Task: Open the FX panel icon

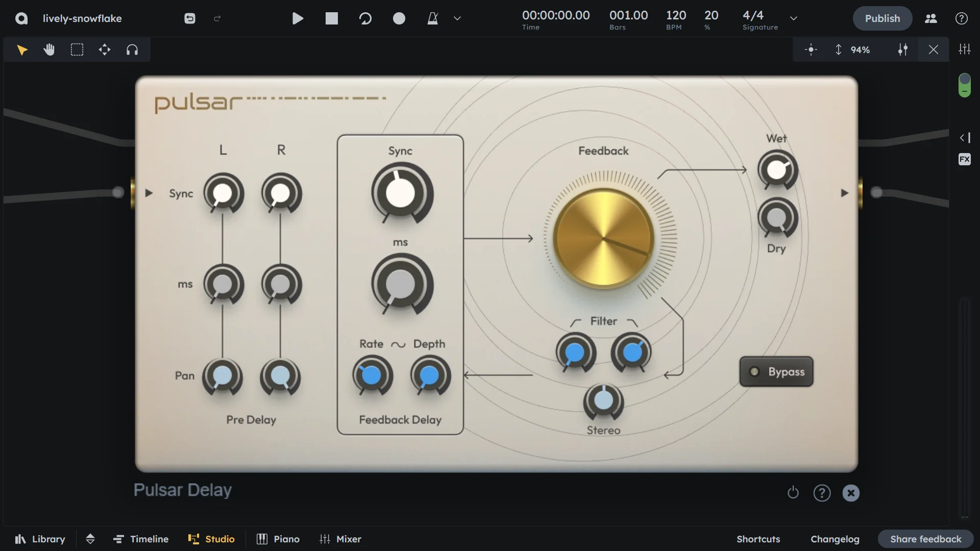Action: point(964,159)
